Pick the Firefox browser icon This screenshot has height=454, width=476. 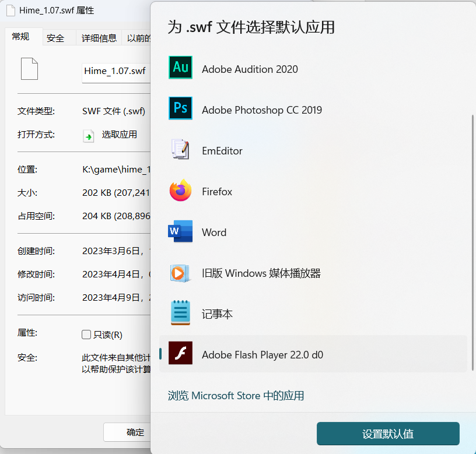coord(180,191)
